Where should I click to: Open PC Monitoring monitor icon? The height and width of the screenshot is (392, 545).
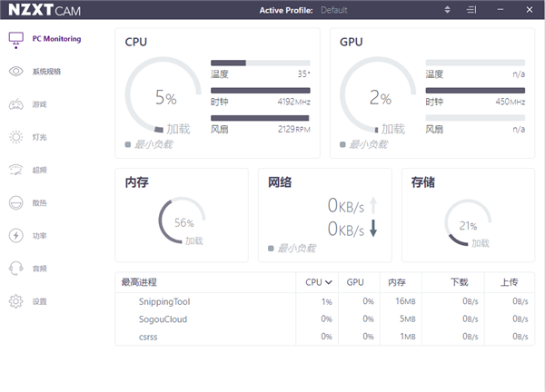[x=16, y=40]
